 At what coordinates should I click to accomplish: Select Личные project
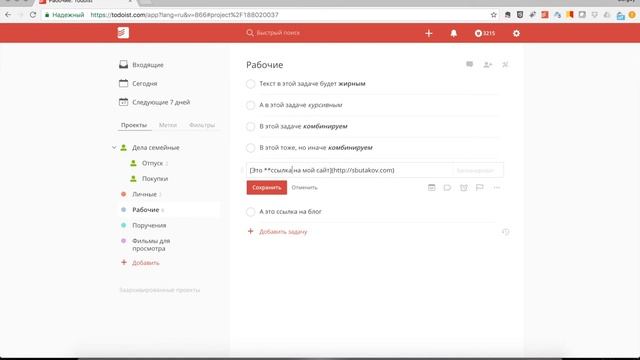pos(144,194)
